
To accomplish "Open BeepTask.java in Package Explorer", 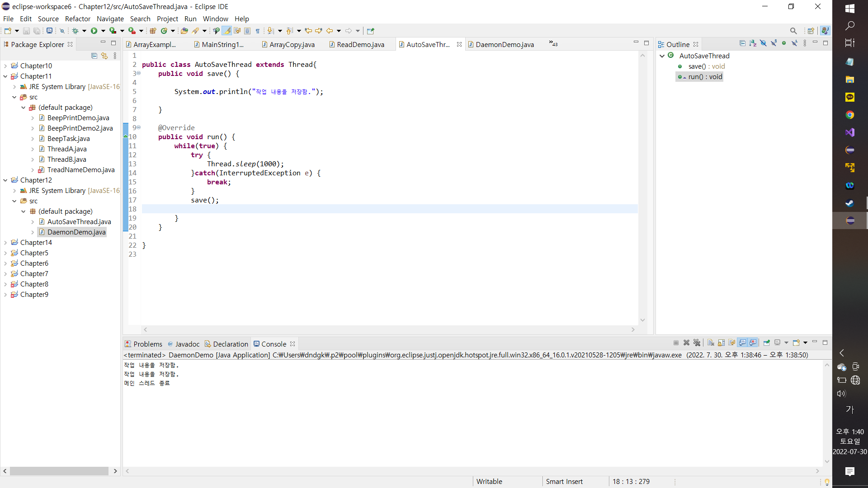I will pos(68,139).
